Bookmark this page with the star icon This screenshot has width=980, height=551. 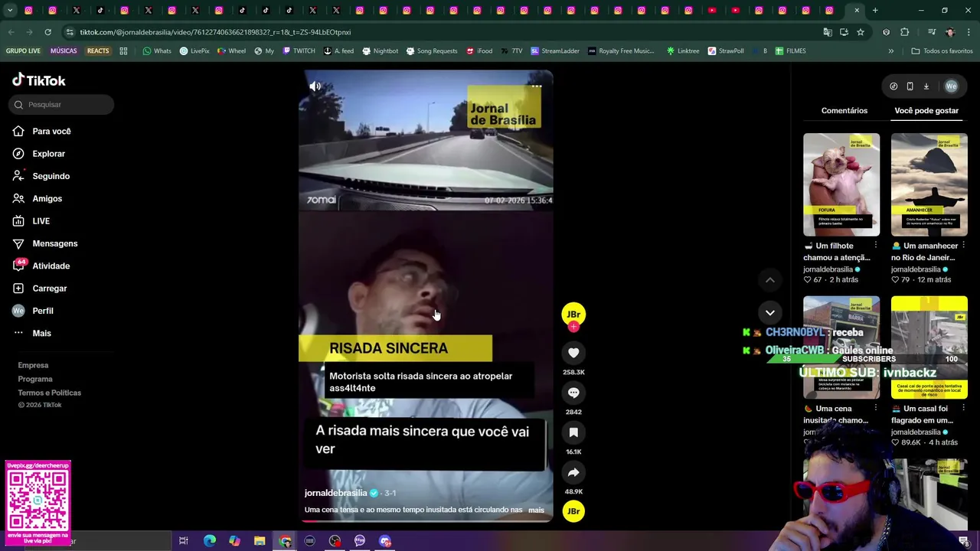(x=861, y=32)
